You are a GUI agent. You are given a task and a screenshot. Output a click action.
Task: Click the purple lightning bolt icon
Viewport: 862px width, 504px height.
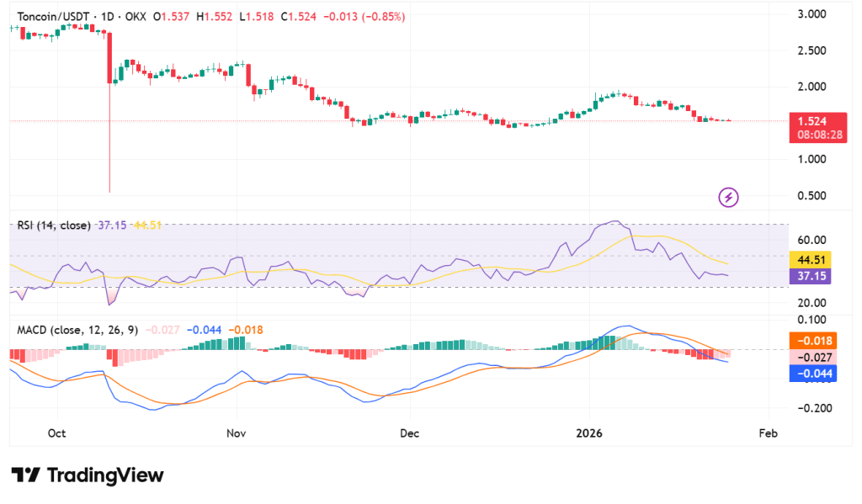click(x=728, y=198)
